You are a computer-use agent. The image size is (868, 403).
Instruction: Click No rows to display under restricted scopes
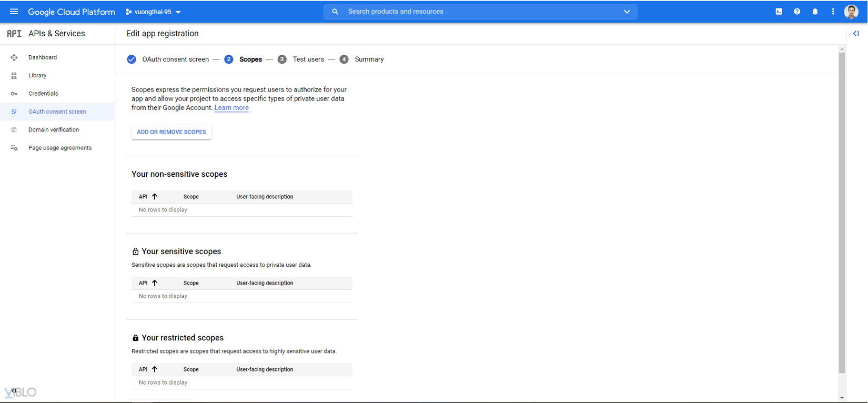pyautogui.click(x=163, y=382)
